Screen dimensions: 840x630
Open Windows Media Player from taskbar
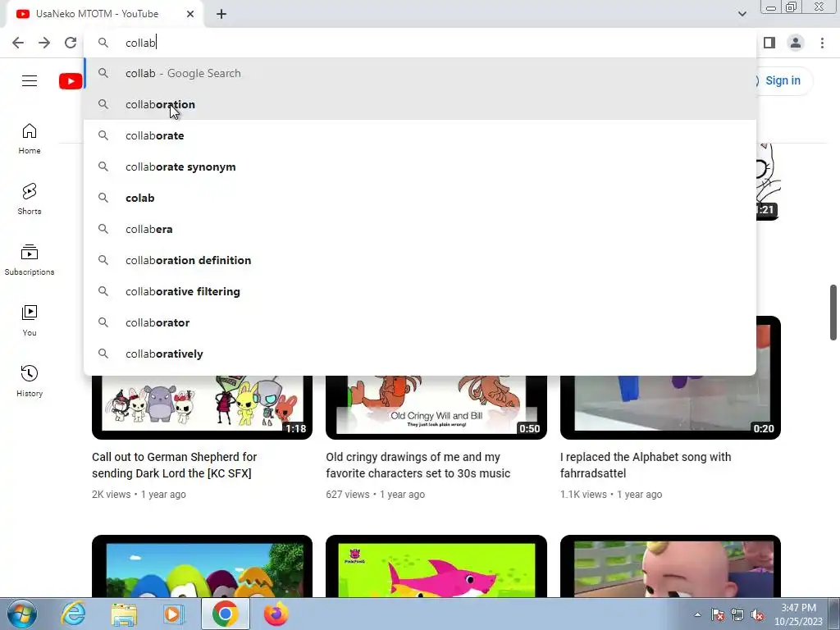(174, 614)
